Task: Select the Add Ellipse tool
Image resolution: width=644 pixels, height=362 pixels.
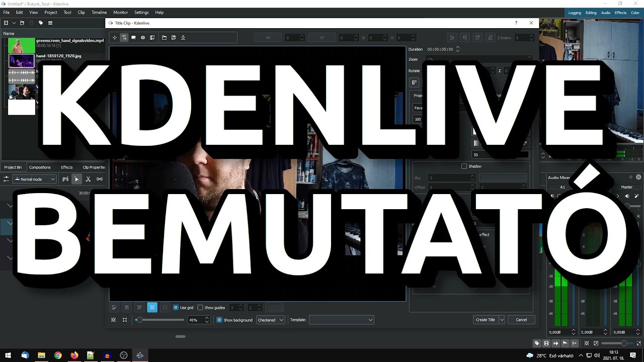Action: point(143,37)
